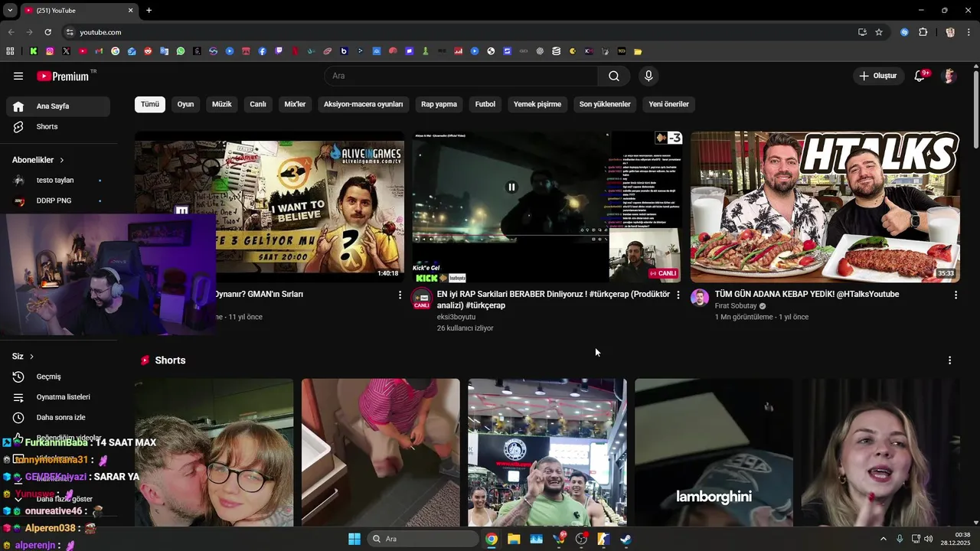The width and height of the screenshot is (980, 551).
Task: Click the Oluştur create button
Action: coord(878,76)
